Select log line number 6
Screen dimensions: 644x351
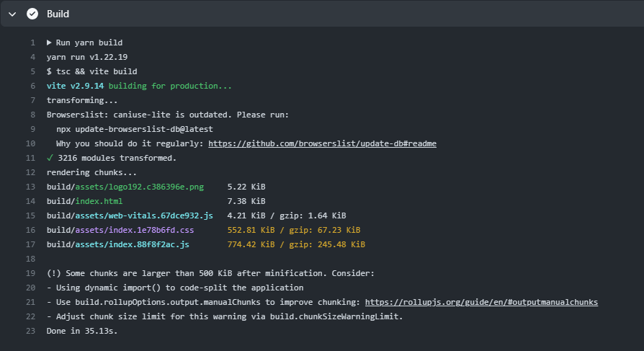click(x=32, y=86)
